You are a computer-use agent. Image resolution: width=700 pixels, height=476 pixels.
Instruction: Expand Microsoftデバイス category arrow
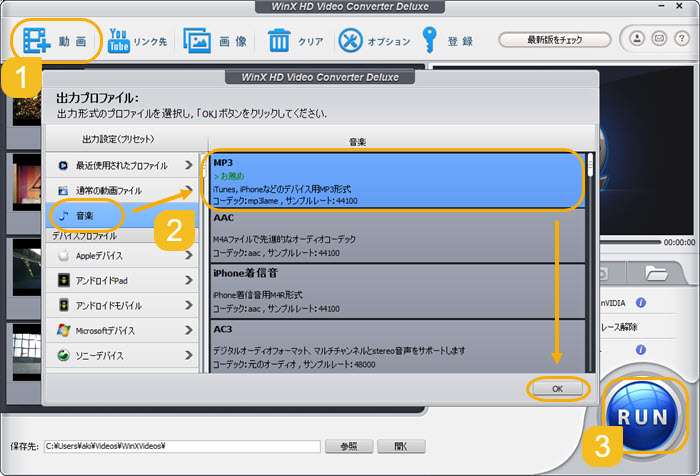pyautogui.click(x=189, y=330)
